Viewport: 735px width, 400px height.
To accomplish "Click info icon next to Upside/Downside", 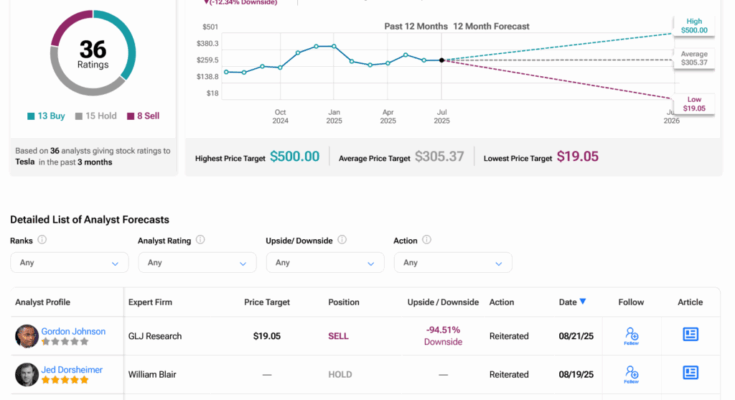I will click(342, 240).
